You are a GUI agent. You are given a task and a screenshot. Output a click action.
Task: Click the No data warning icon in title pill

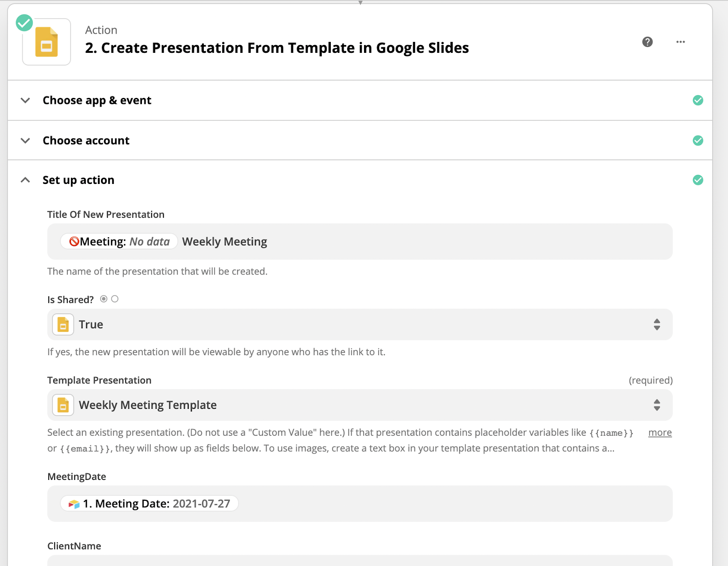coord(74,241)
